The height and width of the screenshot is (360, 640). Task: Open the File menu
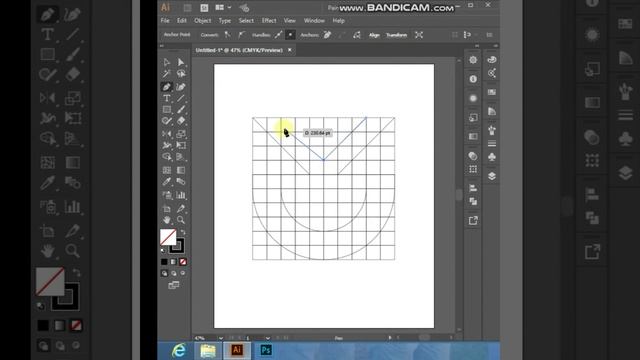165,20
